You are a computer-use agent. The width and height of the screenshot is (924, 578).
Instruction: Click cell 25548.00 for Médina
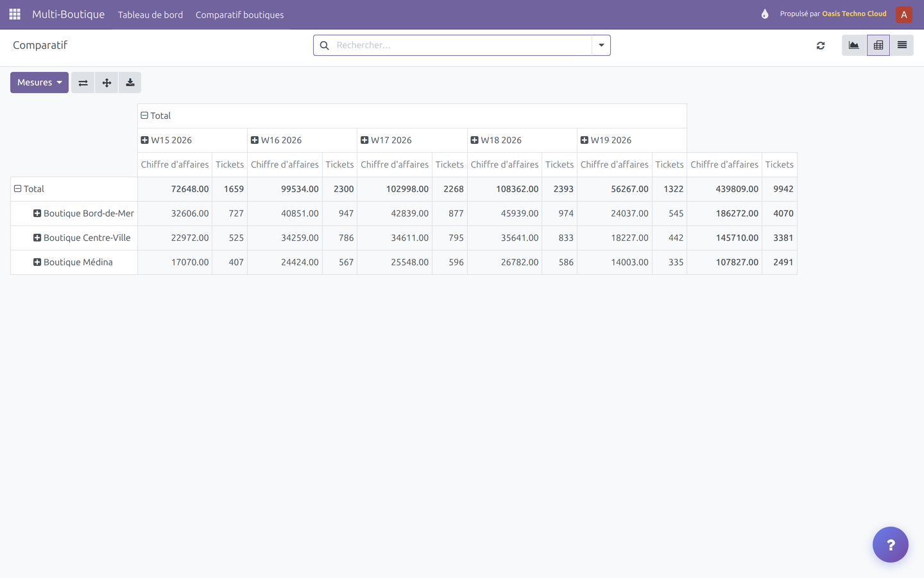pos(395,262)
